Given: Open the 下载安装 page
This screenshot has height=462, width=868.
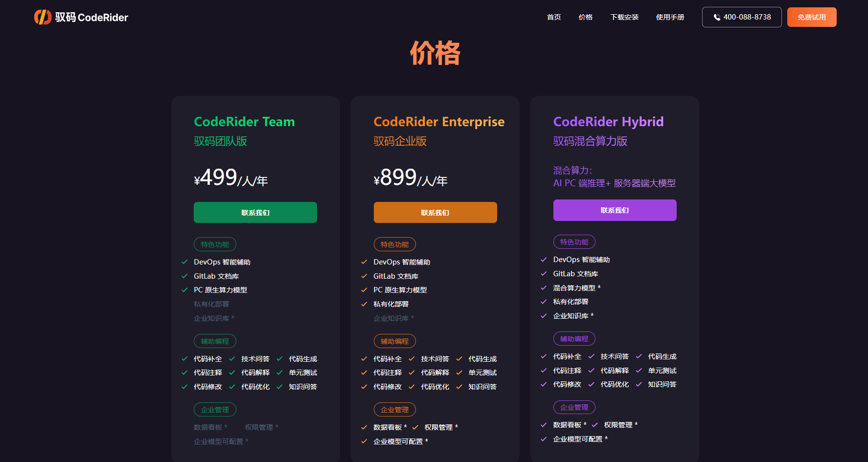Looking at the screenshot, I should coord(624,17).
